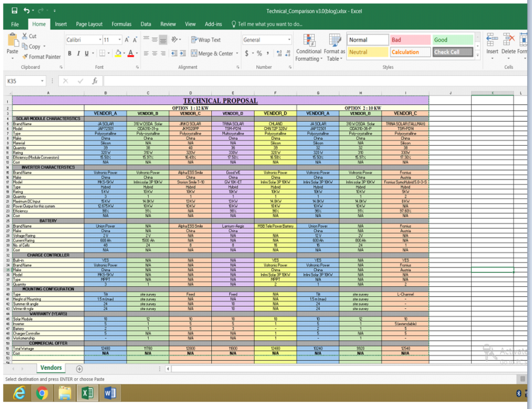The width and height of the screenshot is (532, 409).
Task: Switch to the Page Layout tab
Action: click(89, 24)
